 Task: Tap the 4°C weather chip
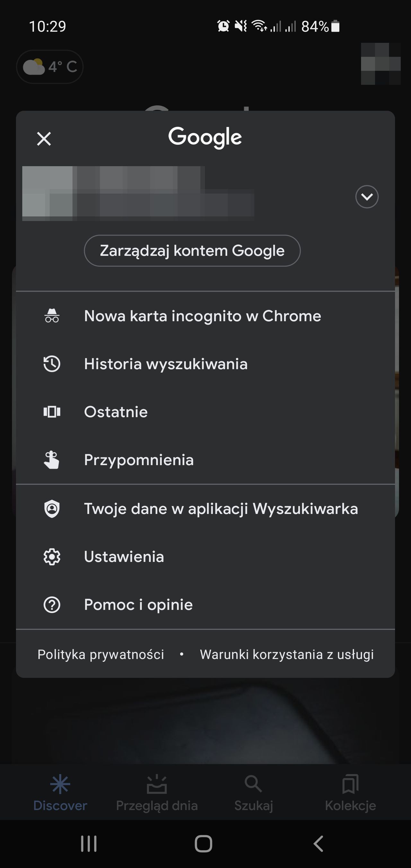point(49,66)
